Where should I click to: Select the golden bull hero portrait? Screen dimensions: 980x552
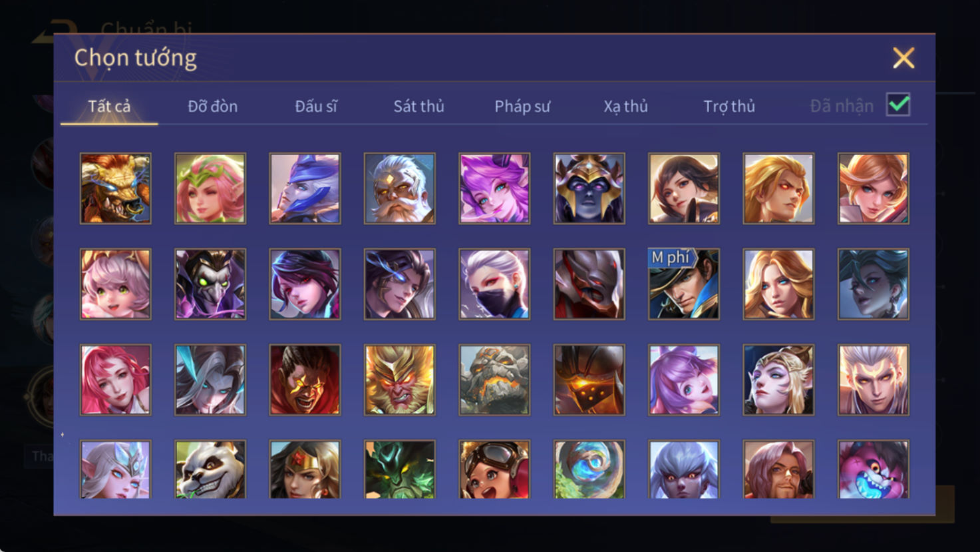116,188
